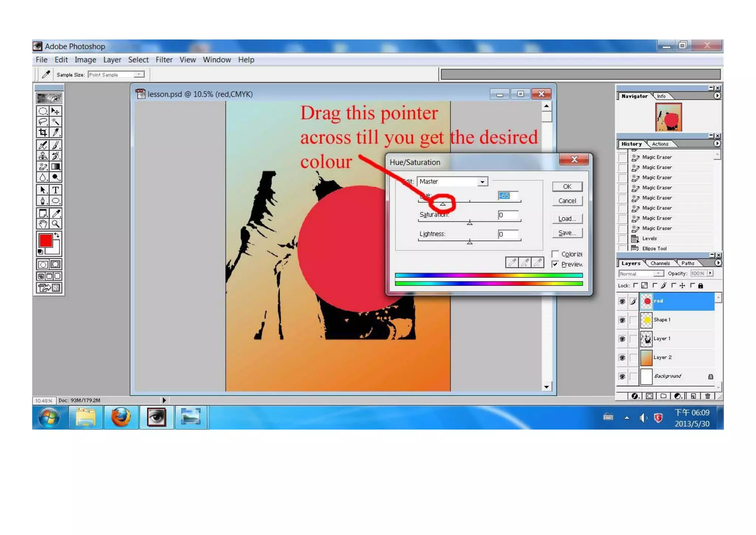This screenshot has height=535, width=756.
Task: Hide Layer 1 visibility eye
Action: coord(622,339)
